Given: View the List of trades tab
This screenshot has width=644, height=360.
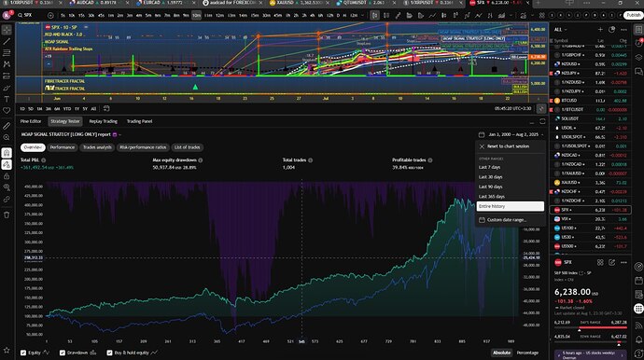Looking at the screenshot, I should (187, 147).
